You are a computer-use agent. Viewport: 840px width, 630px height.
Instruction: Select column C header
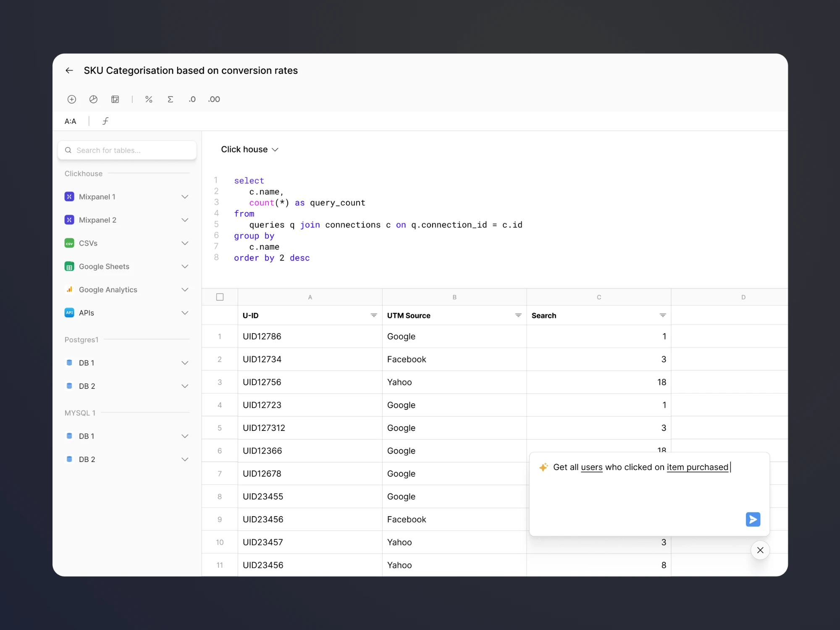tap(599, 297)
